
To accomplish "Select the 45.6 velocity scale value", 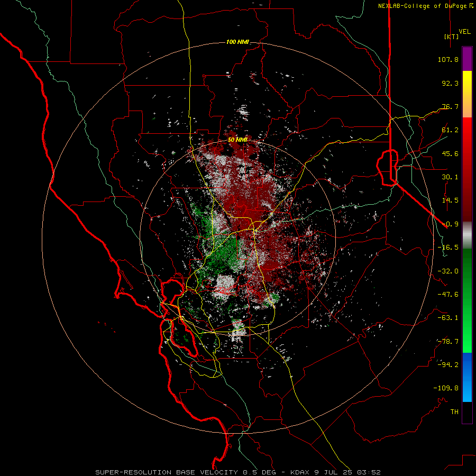I will pyautogui.click(x=450, y=153).
